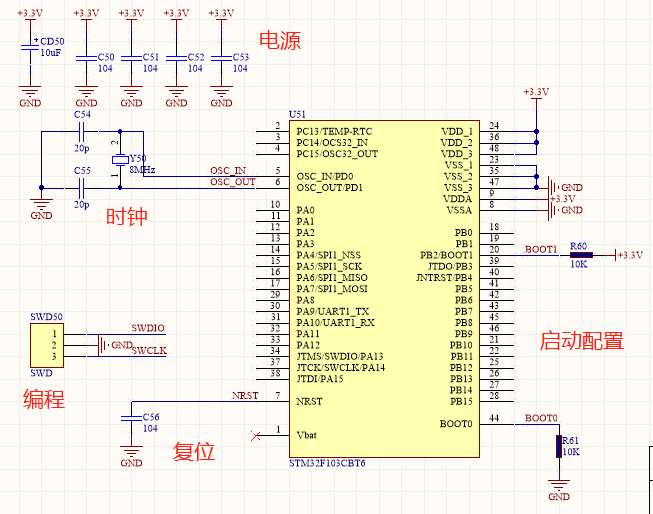Select the GND symbol under CD50

30,97
